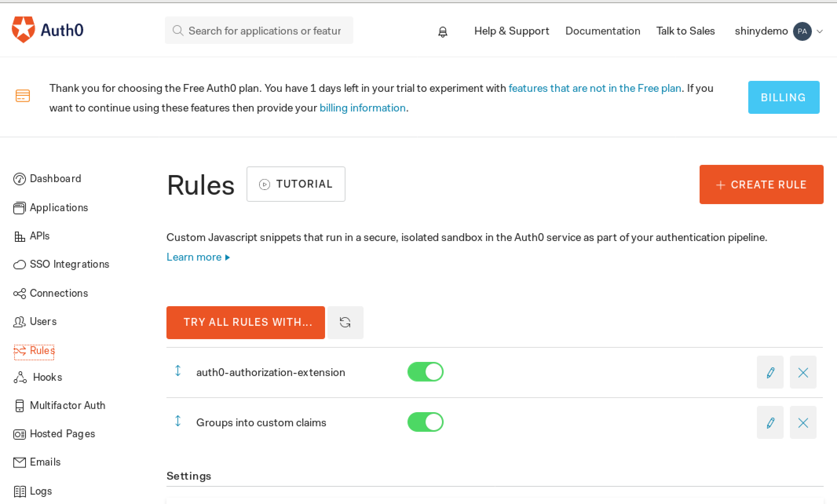Click the notification bell icon
The width and height of the screenshot is (837, 504).
(442, 31)
